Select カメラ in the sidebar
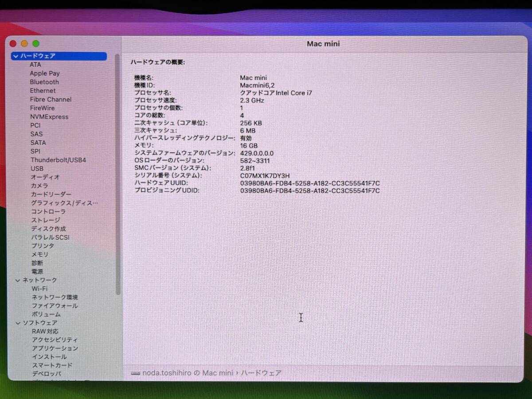Image resolution: width=532 pixels, height=399 pixels. point(39,186)
